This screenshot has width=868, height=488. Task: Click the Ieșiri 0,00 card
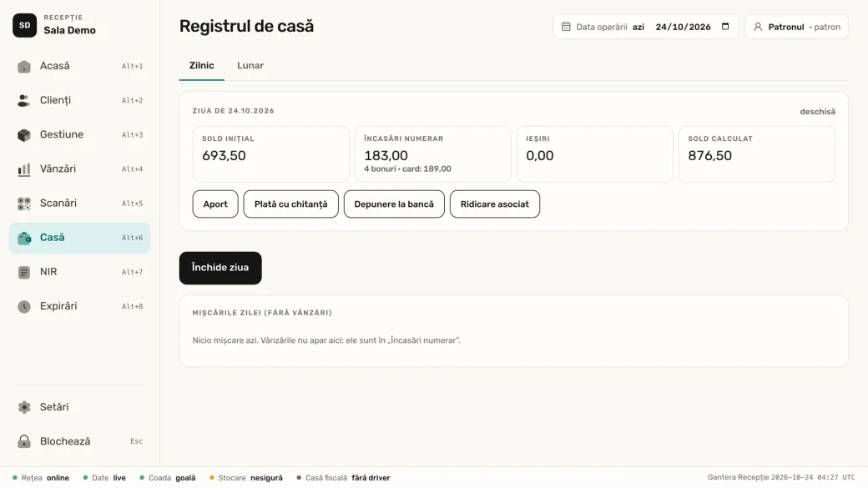pyautogui.click(x=595, y=153)
